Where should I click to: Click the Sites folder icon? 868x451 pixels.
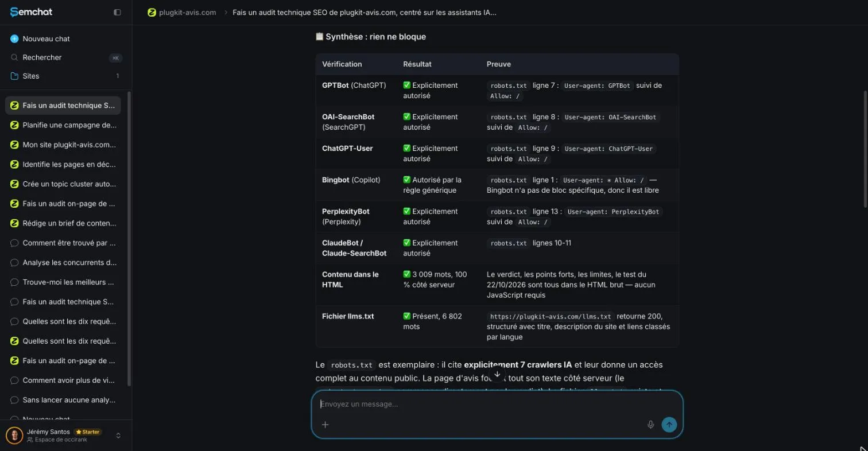[x=14, y=76]
